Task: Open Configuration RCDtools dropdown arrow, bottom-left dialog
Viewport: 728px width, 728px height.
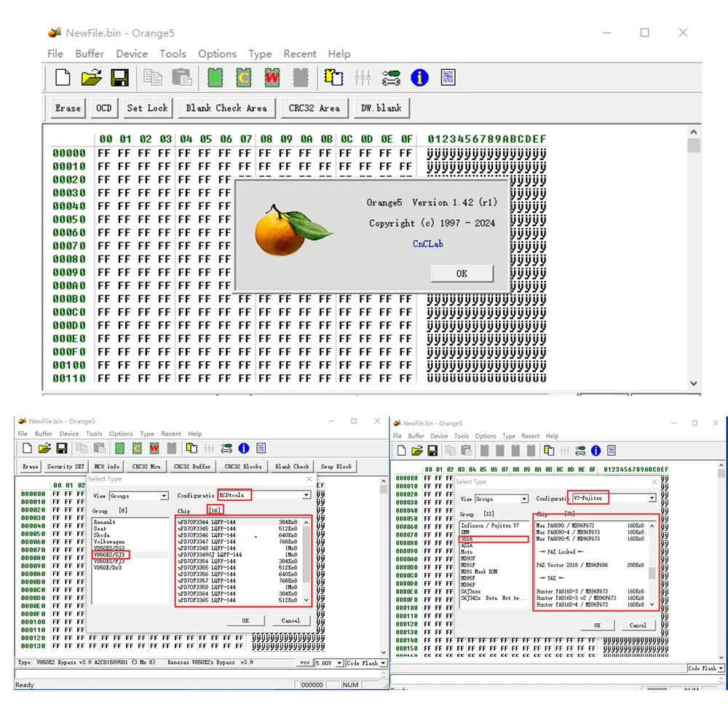Action: pos(306,495)
